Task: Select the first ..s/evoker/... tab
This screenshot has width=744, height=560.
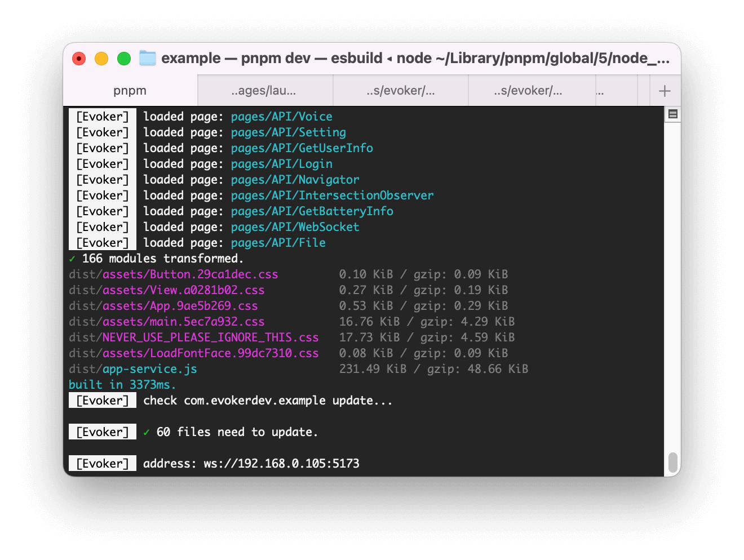Action: 401,91
